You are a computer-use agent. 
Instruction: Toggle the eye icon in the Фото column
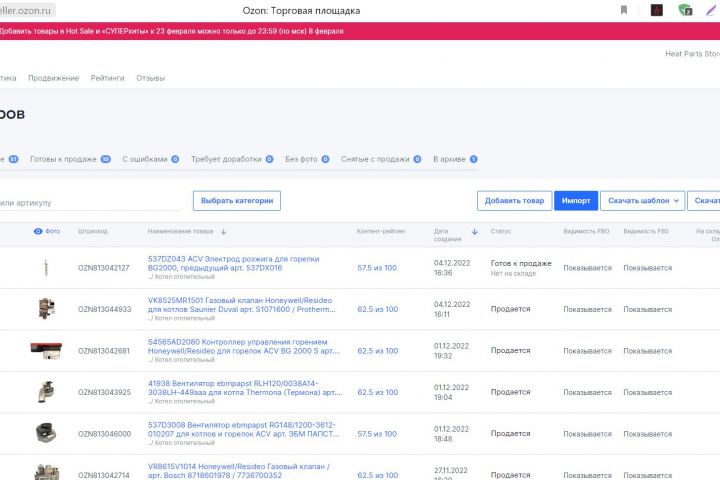[x=38, y=231]
